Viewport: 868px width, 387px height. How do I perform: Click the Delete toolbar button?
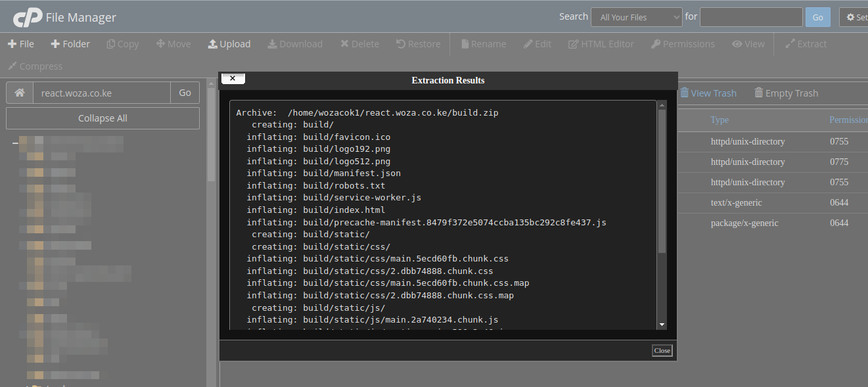tap(359, 44)
